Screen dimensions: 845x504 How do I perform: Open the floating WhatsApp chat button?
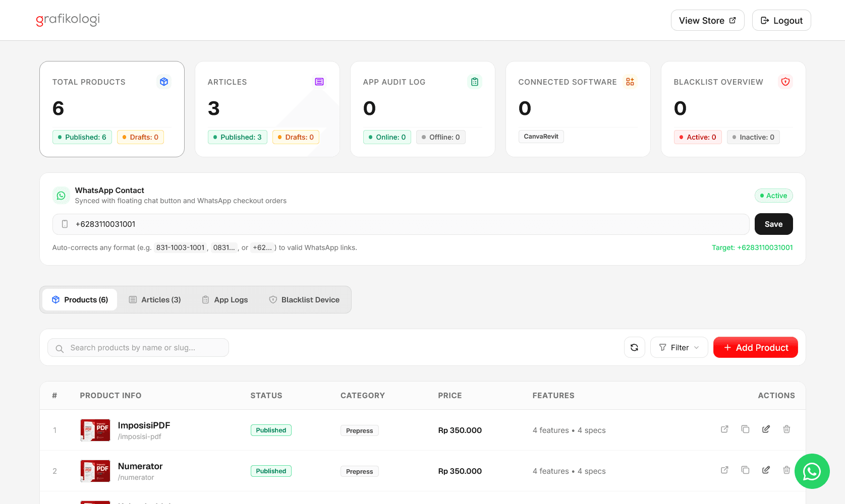(812, 471)
